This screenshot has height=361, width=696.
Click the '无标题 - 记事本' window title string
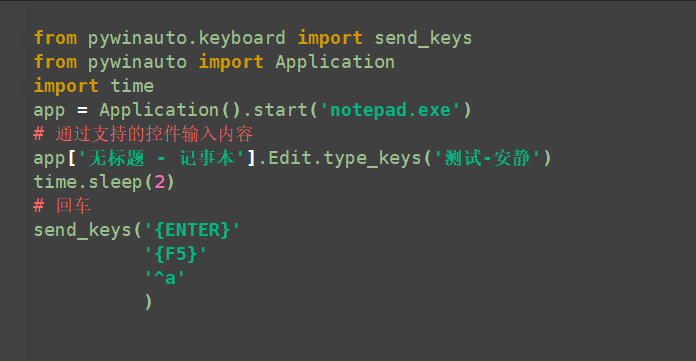[x=161, y=158]
